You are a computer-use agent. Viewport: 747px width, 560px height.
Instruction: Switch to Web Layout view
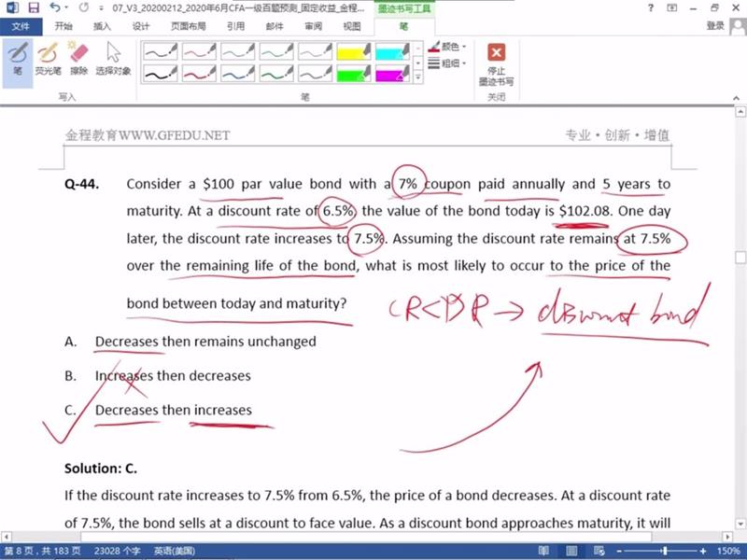598,552
